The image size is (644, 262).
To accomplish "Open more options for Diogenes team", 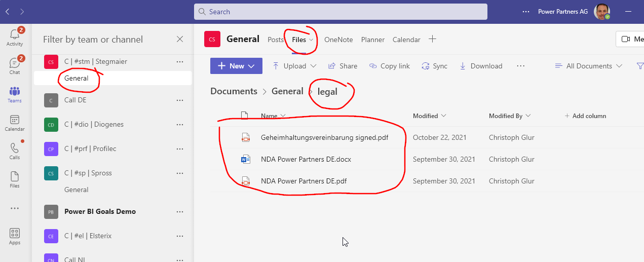I will pos(179,124).
